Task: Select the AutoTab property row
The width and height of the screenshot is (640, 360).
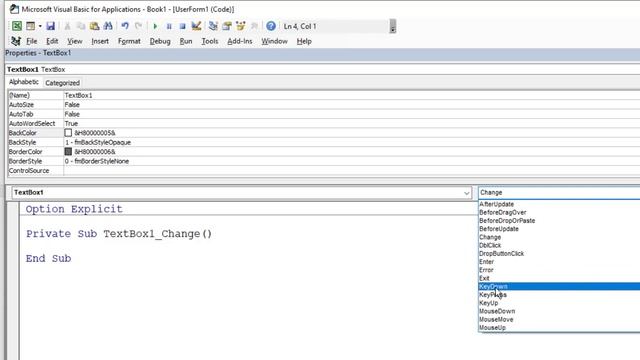Action: click(x=324, y=114)
